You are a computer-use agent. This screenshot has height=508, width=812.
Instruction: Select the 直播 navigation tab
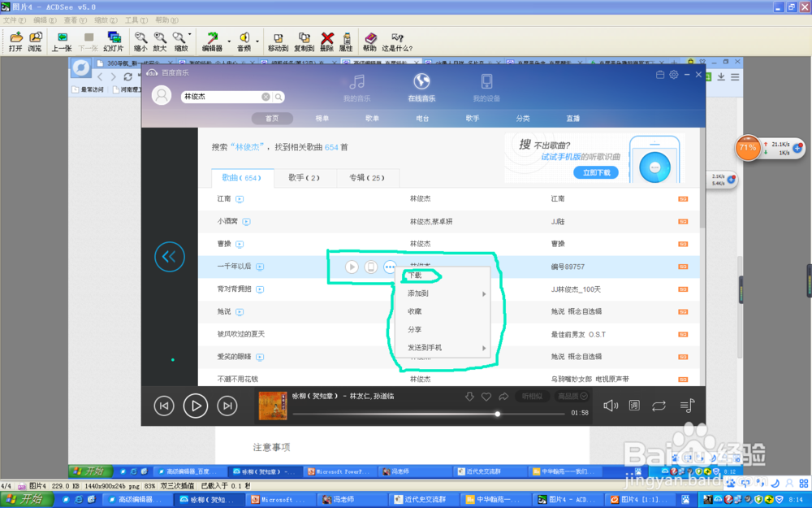coord(572,119)
